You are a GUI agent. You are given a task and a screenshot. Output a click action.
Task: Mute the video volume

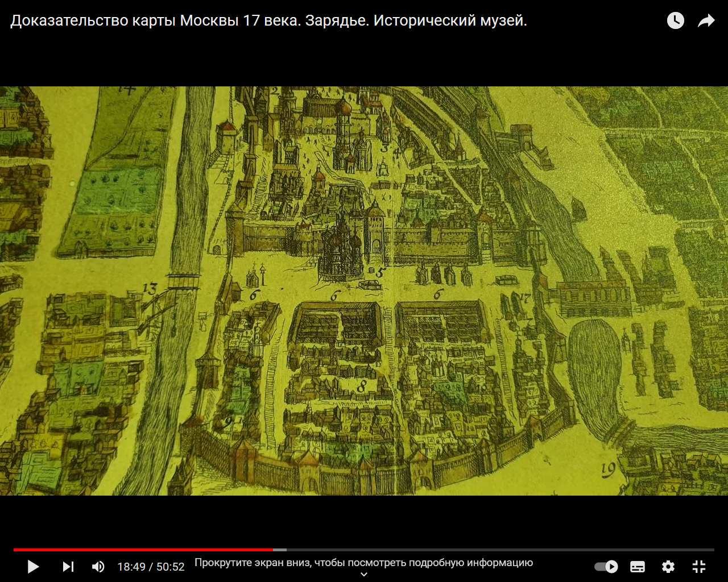click(98, 567)
